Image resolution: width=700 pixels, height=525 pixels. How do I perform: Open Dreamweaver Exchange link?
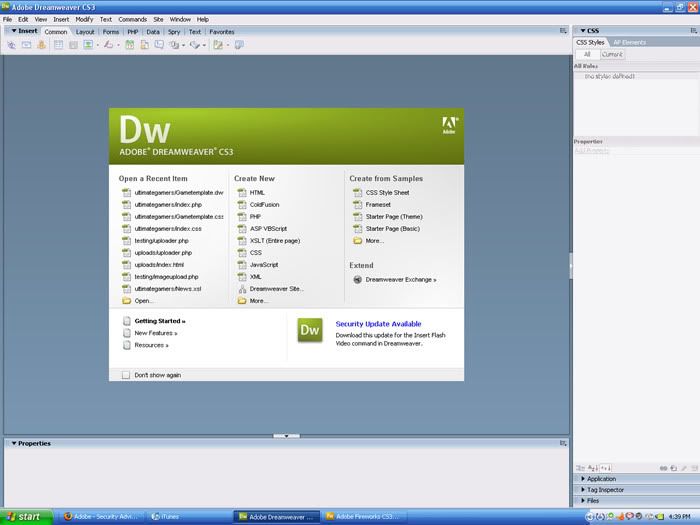(x=400, y=279)
